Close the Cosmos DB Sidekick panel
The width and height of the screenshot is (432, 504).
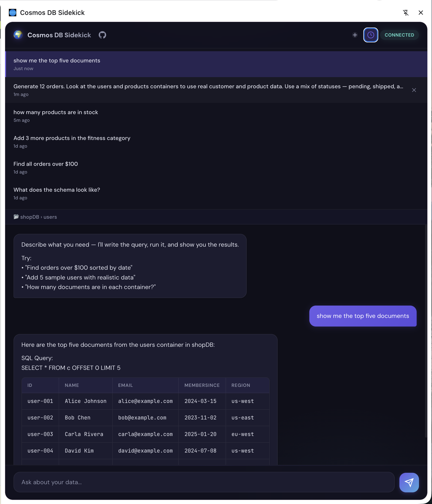[x=421, y=13]
